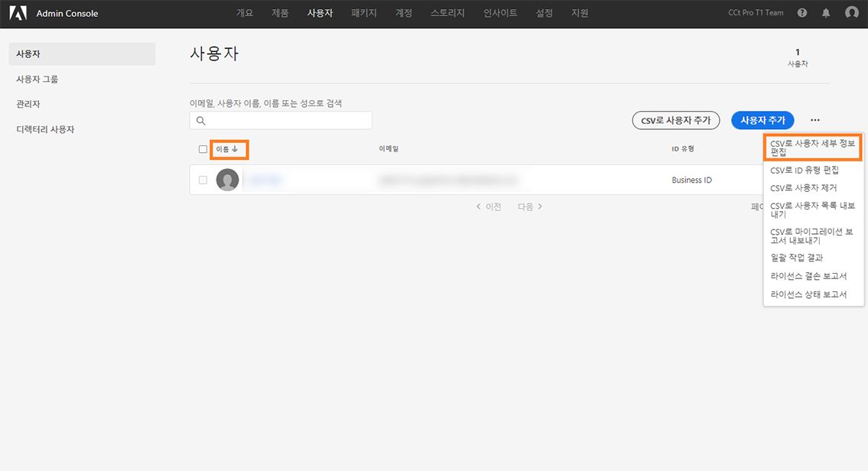Check the Business ID user row checkbox
The width and height of the screenshot is (868, 471).
coord(203,180)
